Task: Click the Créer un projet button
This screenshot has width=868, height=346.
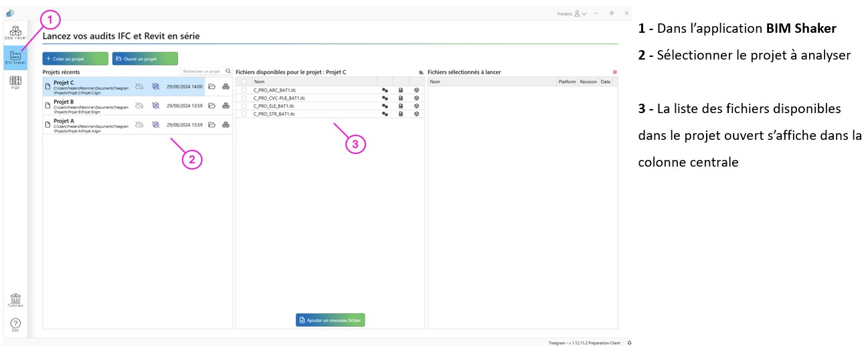Action: click(75, 59)
